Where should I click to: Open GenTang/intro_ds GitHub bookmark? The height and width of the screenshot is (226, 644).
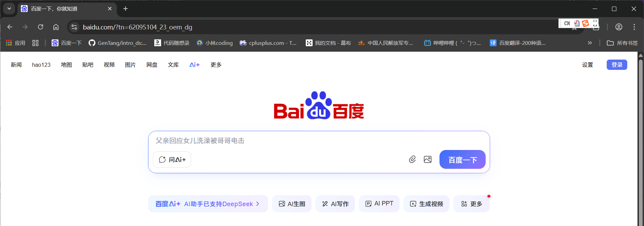[x=117, y=43]
